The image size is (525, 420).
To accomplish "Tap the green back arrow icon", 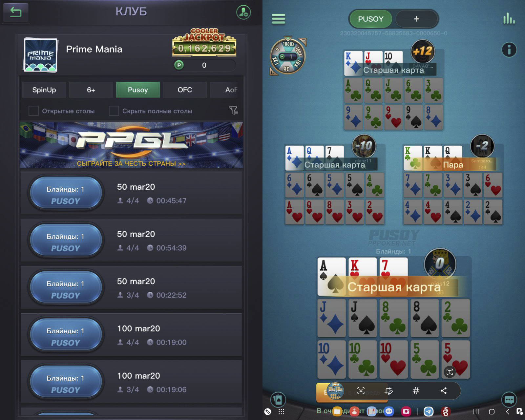I will click(15, 12).
